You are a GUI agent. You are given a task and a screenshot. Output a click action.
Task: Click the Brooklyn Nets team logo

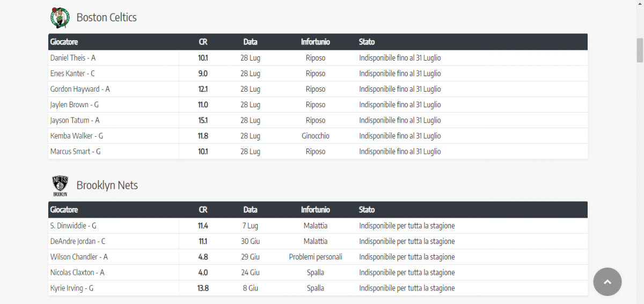tap(60, 186)
